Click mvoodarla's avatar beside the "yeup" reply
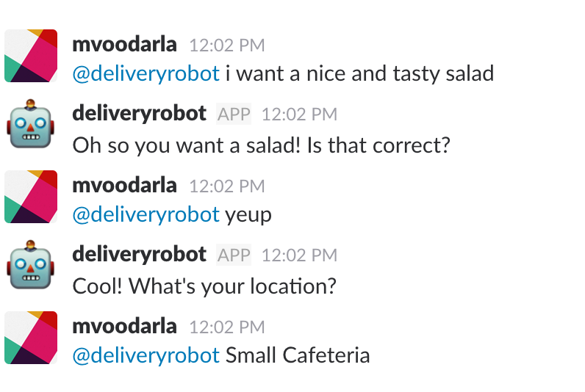Image resolution: width=585 pixels, height=392 pixels. point(31,197)
